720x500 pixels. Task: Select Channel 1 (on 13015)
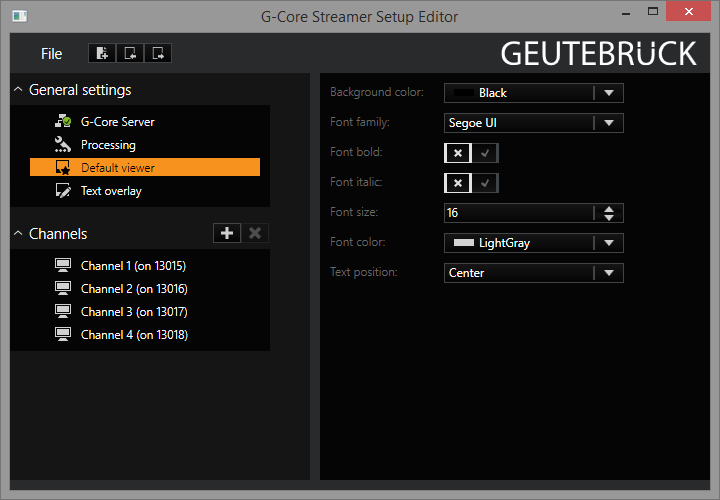tap(134, 266)
